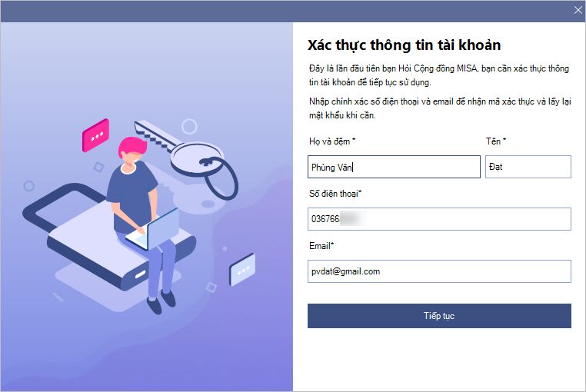Click the pink chat bubble icon
This screenshot has width=586, height=392.
(96, 136)
